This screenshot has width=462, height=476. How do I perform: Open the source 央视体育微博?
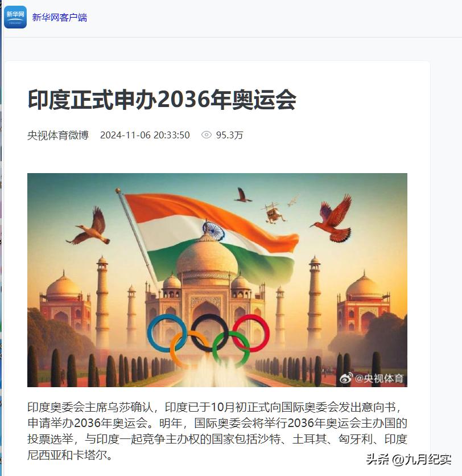click(x=58, y=135)
